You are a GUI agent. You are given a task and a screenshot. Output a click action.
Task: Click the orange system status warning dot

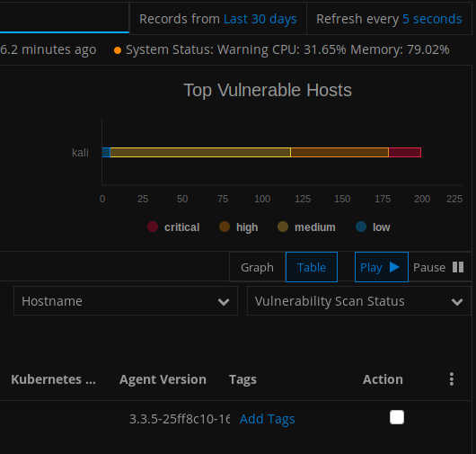click(x=118, y=50)
